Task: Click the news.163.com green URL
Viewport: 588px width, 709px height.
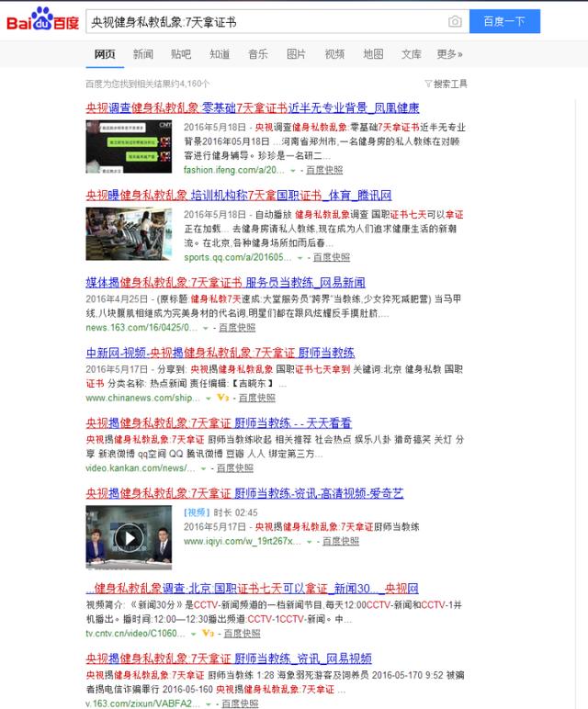Action: point(141,327)
